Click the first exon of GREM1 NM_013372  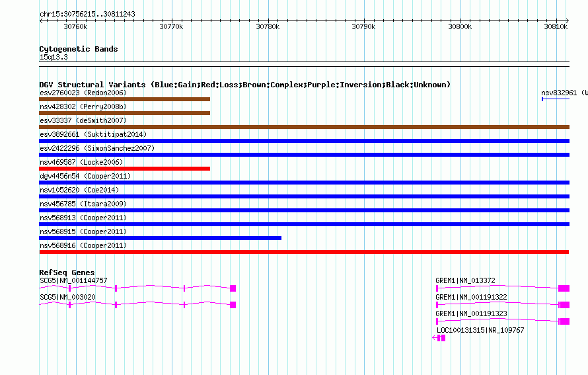437,288
